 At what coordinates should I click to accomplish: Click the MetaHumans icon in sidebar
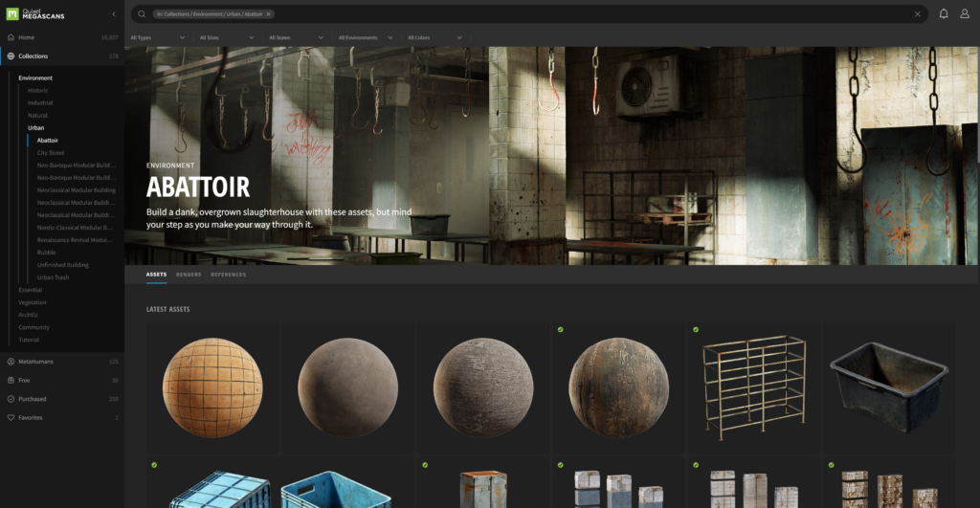[x=11, y=362]
